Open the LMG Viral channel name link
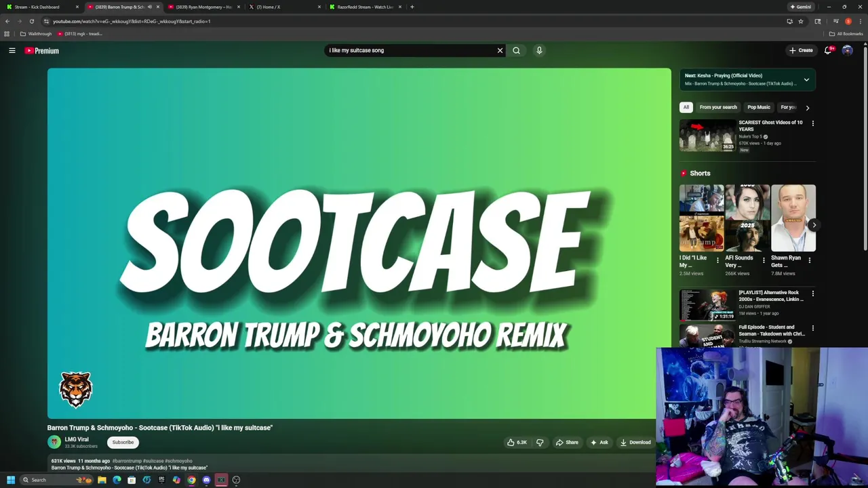Image resolution: width=868 pixels, height=488 pixels. pyautogui.click(x=77, y=439)
